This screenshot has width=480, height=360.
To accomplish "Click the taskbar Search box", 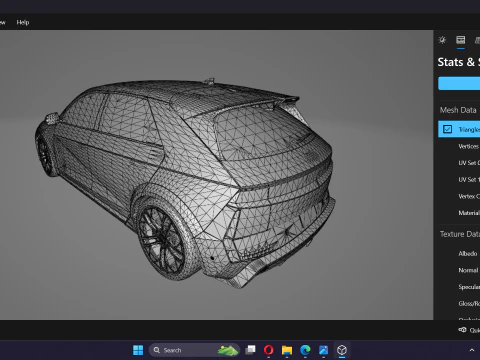I will (x=194, y=350).
